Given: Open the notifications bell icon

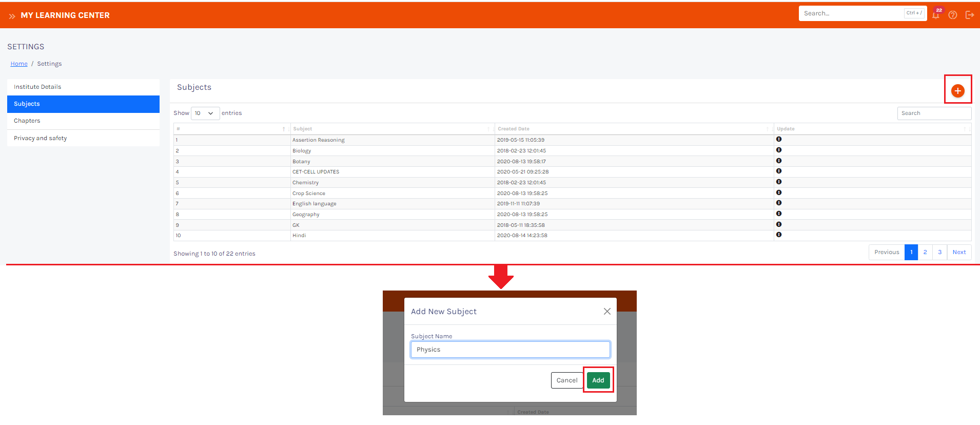Looking at the screenshot, I should click(936, 15).
